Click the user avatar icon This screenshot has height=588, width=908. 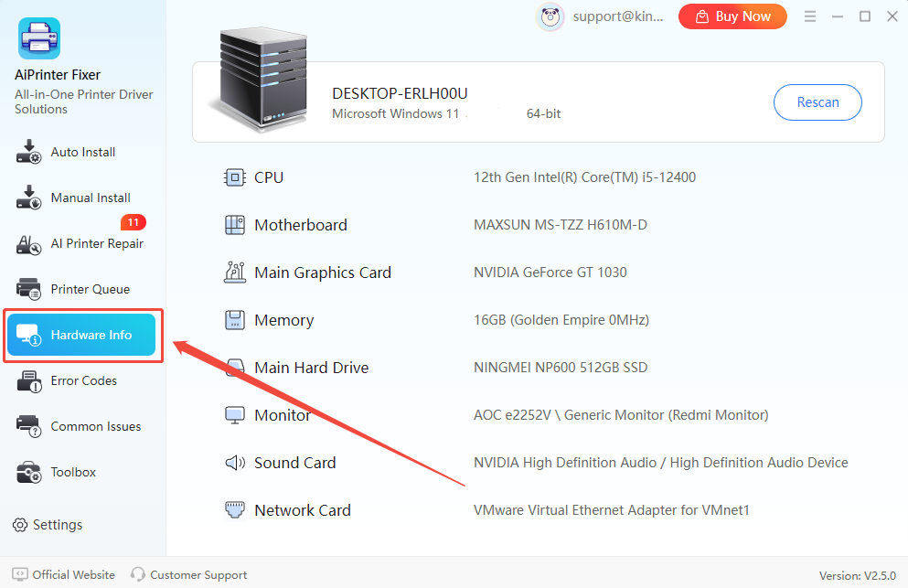(x=550, y=16)
